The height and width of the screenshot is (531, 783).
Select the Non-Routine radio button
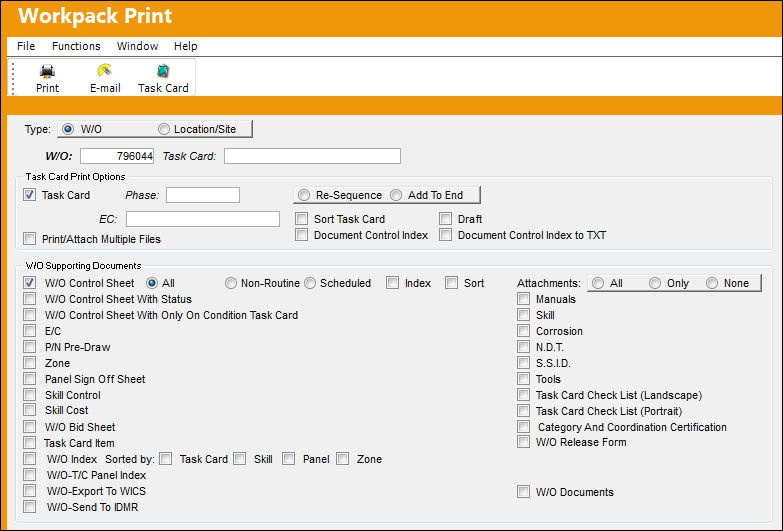[x=231, y=283]
